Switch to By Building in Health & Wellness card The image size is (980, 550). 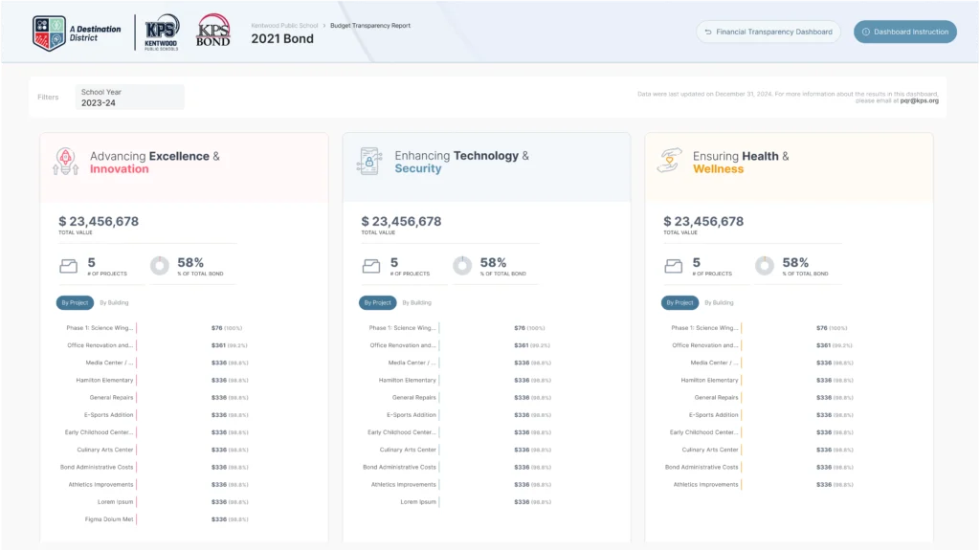[x=719, y=302]
